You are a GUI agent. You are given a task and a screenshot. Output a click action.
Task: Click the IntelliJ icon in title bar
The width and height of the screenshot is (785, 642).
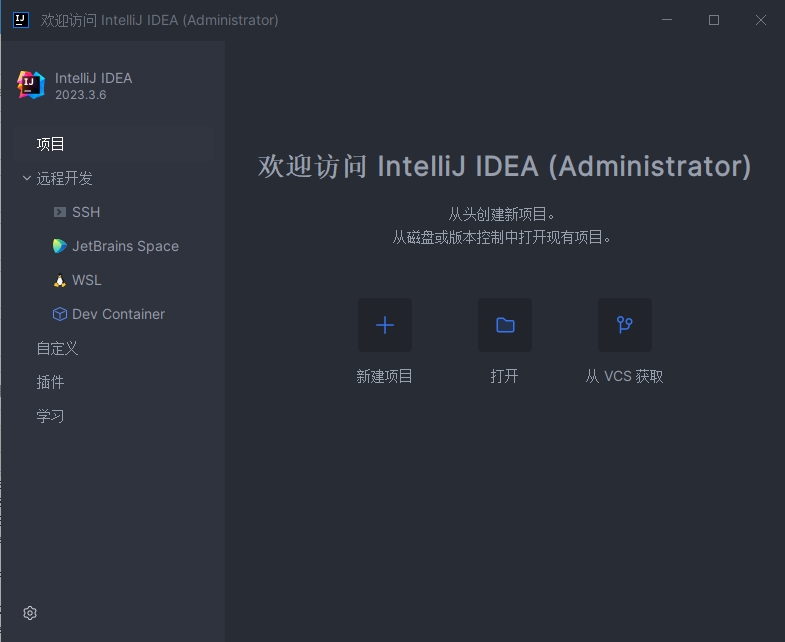click(20, 19)
